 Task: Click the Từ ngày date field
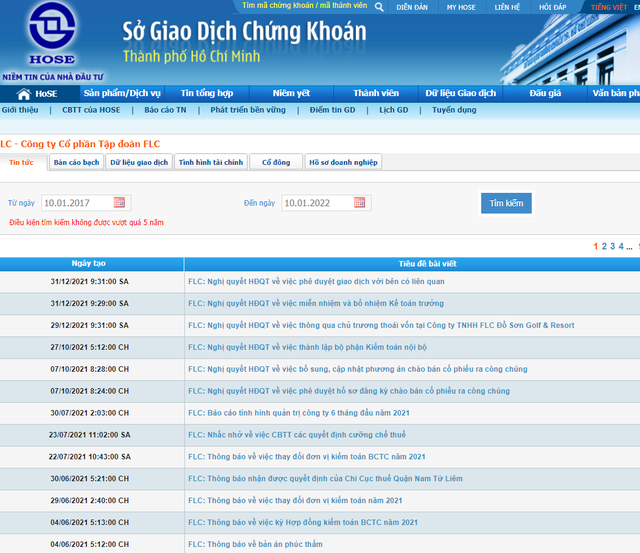click(x=78, y=203)
